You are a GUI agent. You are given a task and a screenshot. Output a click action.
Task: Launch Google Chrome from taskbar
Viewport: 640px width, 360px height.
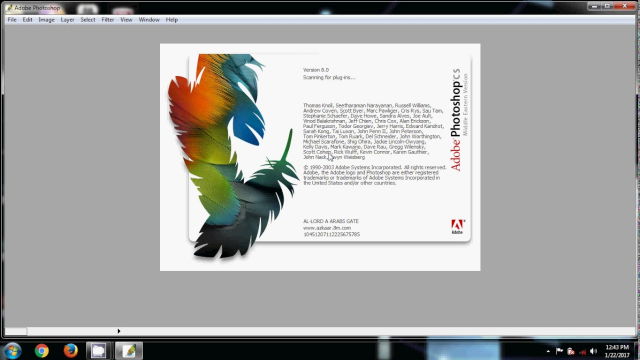pyautogui.click(x=42, y=351)
